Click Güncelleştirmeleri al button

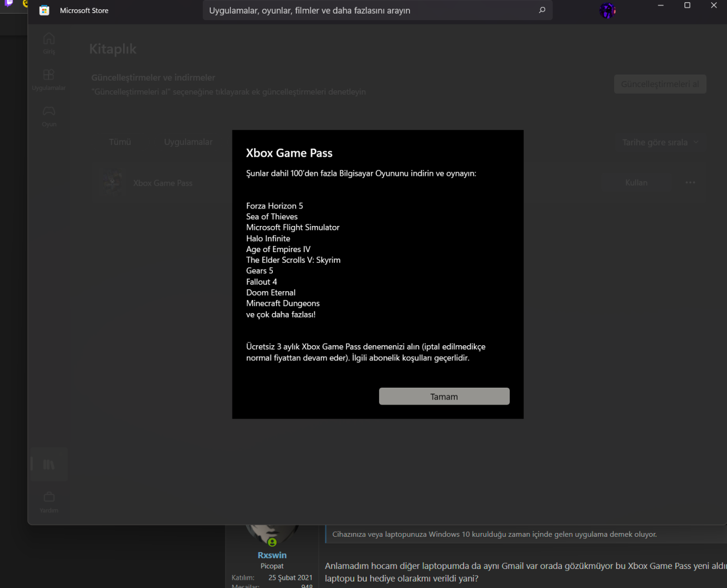(660, 84)
